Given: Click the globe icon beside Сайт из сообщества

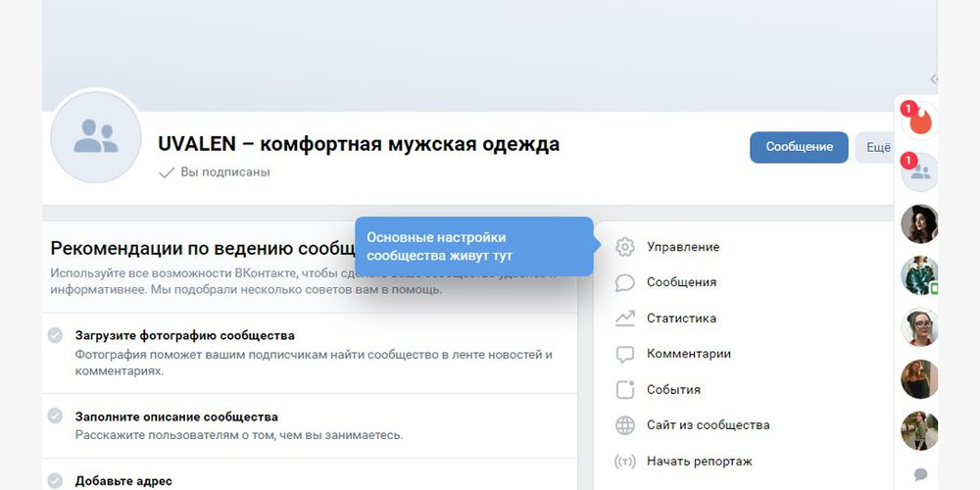Looking at the screenshot, I should 625,425.
